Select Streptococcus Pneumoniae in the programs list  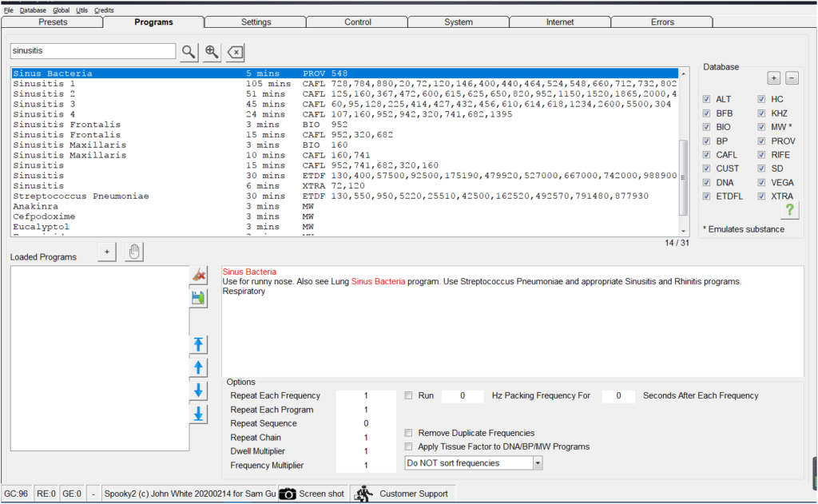(x=81, y=196)
